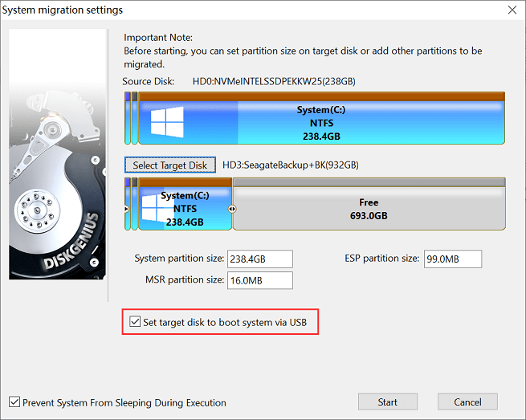Image resolution: width=526 pixels, height=420 pixels.
Task: Click the resize handle between System(C:) and Free
Action: (232, 209)
